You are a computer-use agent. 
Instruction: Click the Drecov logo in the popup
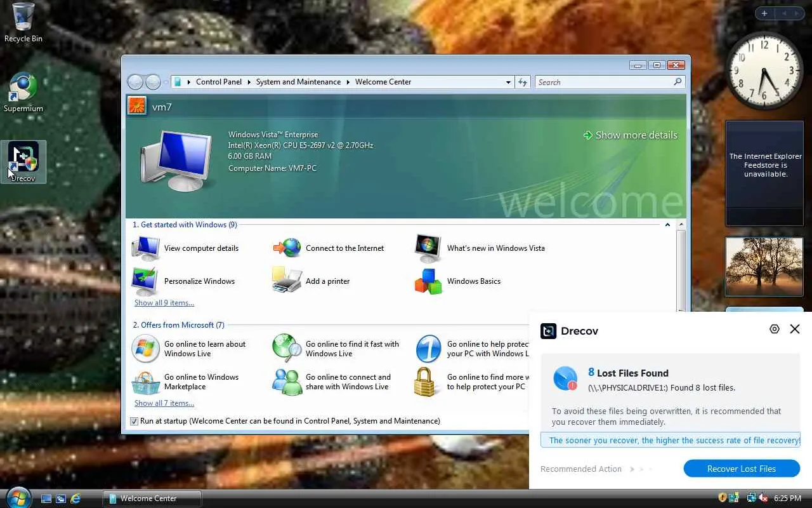pos(548,331)
